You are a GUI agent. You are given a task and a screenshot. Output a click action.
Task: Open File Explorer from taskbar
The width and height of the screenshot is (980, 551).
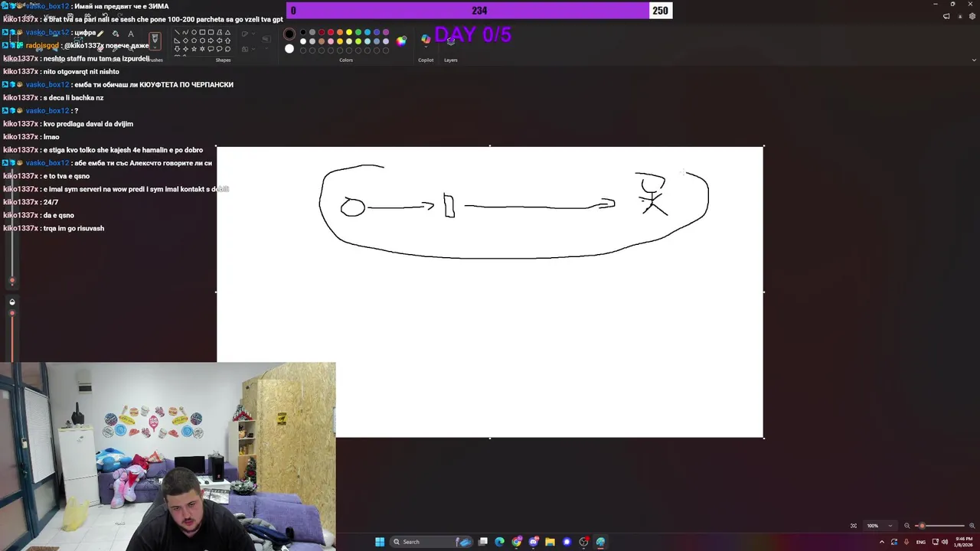coord(550,542)
